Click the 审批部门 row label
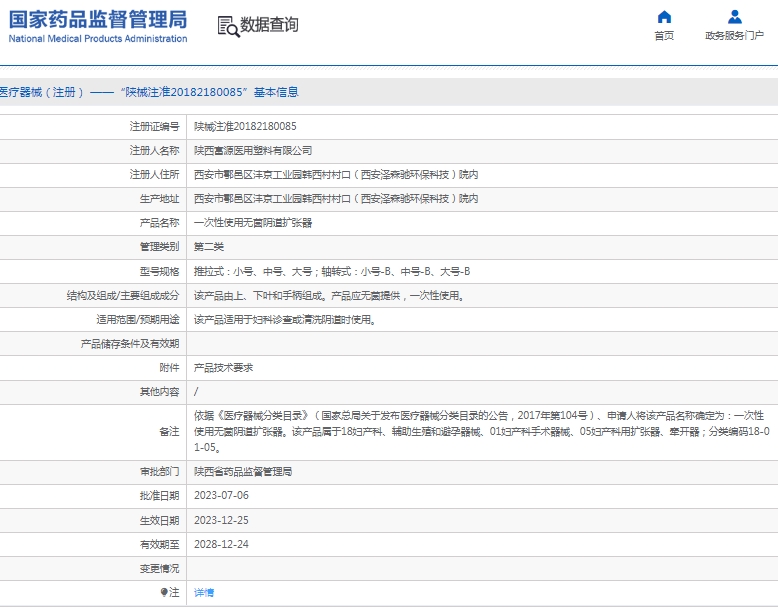This screenshot has width=778, height=613. (x=159, y=472)
